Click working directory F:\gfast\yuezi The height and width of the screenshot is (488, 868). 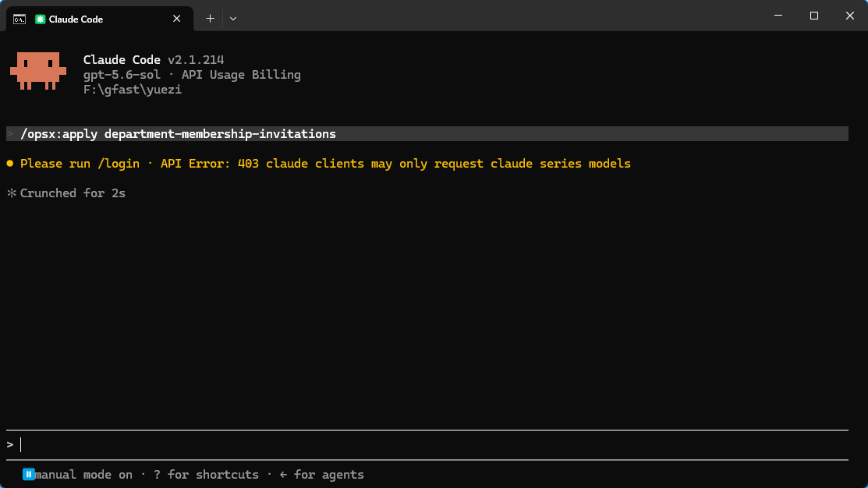[133, 90]
